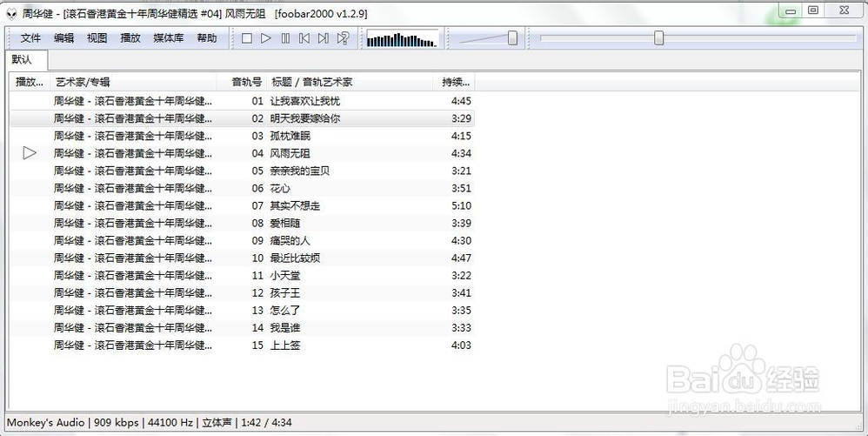Click the seek bar position handle
The image size is (868, 436).
pos(658,37)
